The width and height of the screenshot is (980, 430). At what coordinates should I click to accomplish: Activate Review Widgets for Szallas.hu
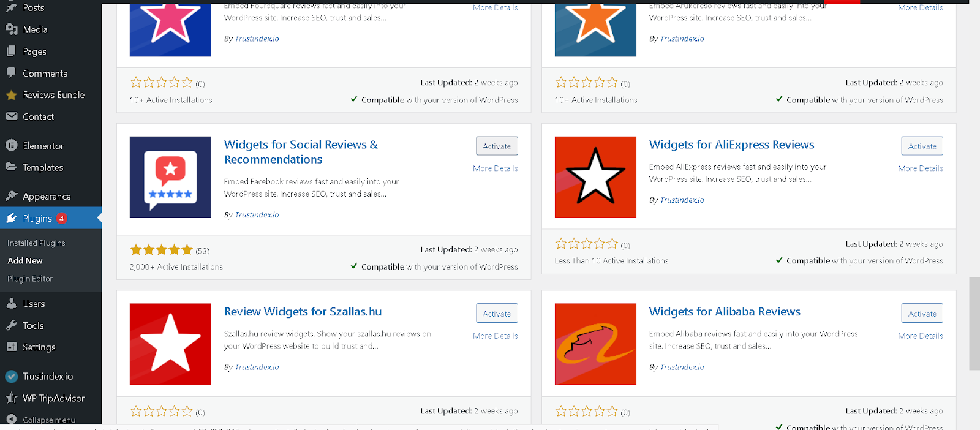click(497, 313)
